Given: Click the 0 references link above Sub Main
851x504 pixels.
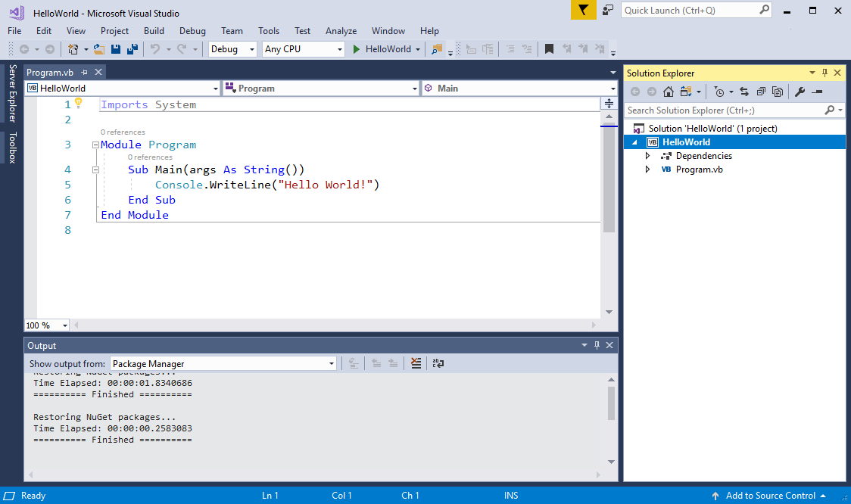Looking at the screenshot, I should pyautogui.click(x=150, y=157).
